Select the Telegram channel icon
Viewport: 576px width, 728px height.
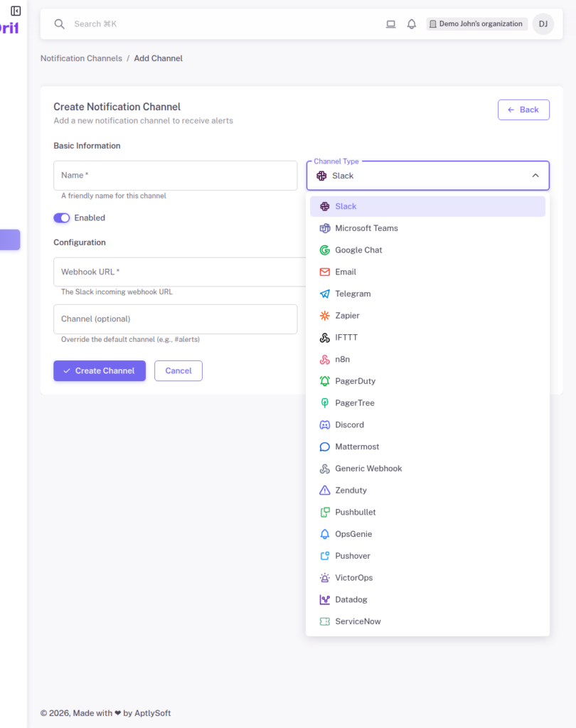pyautogui.click(x=324, y=294)
